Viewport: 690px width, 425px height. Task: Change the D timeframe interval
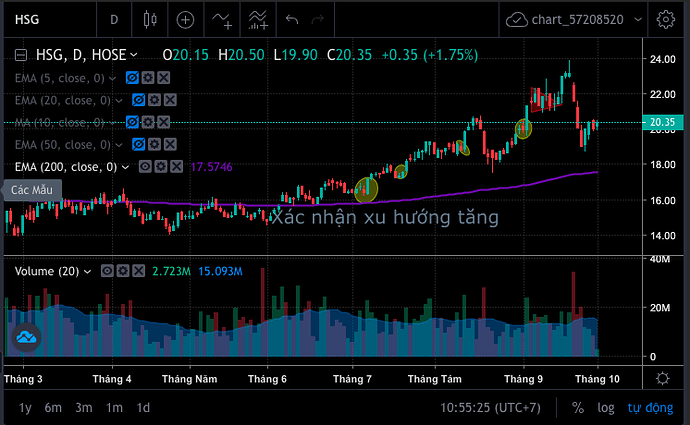coord(114,19)
